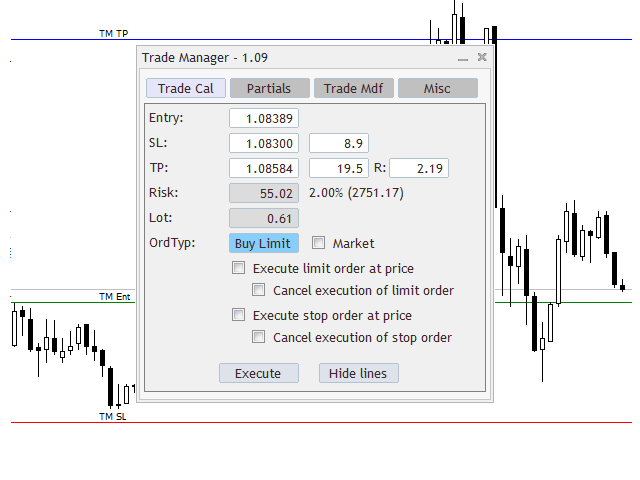Screen dimensions: 640x480
Task: Click the Execute button
Action: (259, 373)
